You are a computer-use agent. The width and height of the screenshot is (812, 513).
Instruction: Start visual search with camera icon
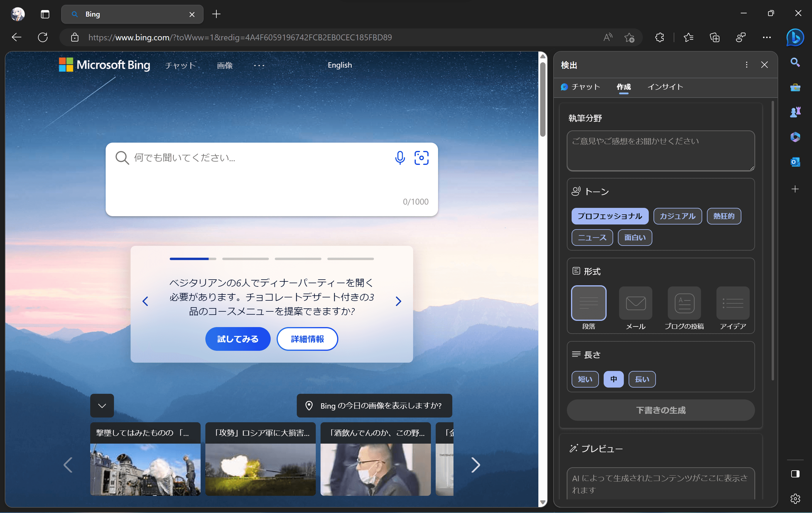421,158
